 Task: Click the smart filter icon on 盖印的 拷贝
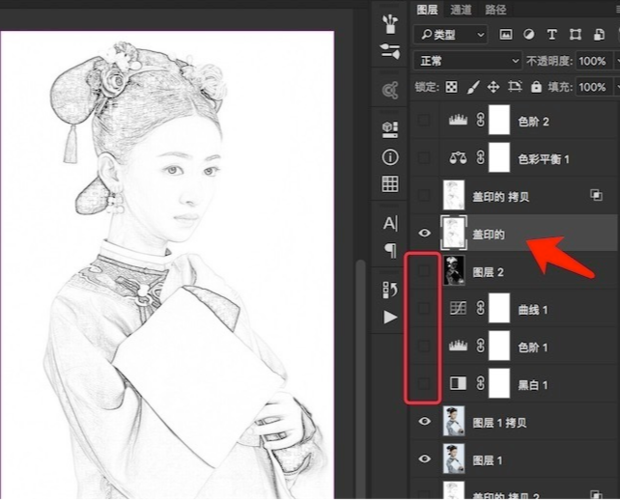pos(596,195)
